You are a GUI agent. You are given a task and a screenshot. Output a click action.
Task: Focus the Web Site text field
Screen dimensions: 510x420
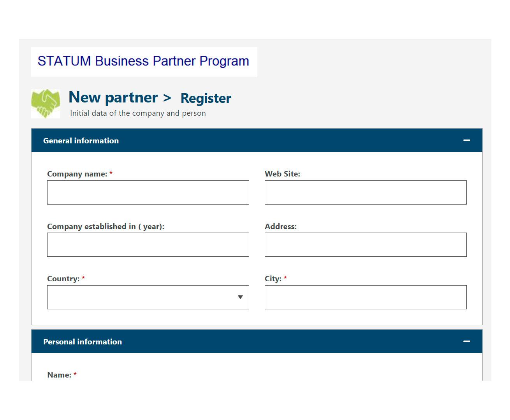tap(366, 192)
